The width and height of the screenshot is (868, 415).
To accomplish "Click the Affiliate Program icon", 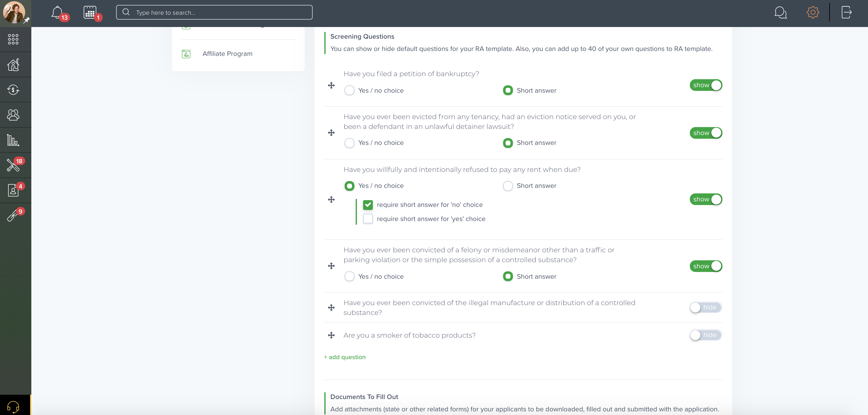I will [x=186, y=54].
